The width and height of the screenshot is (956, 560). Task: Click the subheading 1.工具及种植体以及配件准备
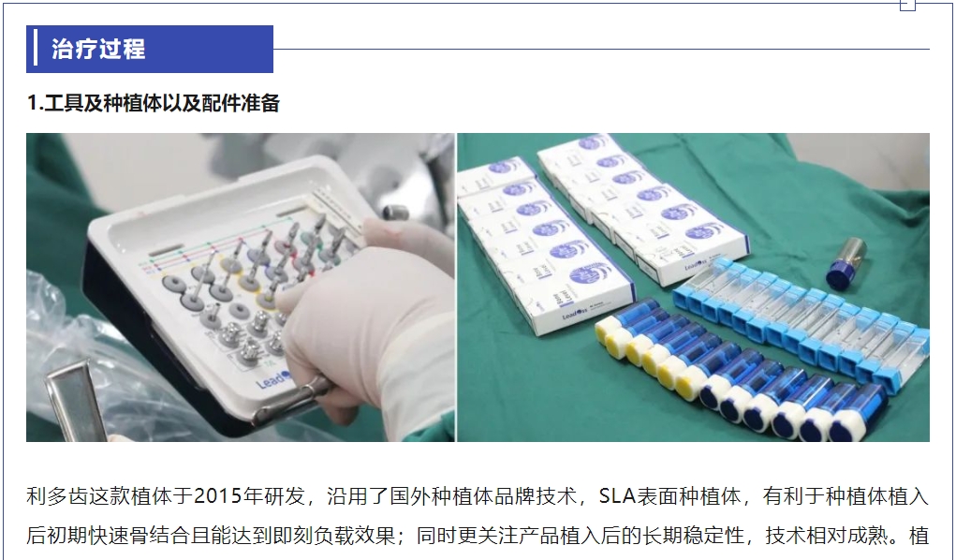click(x=153, y=103)
